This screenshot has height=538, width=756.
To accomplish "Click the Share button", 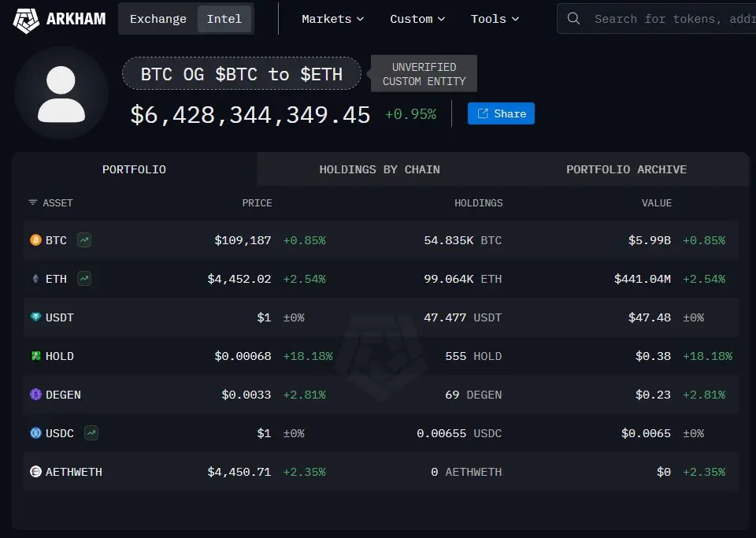I will click(501, 113).
